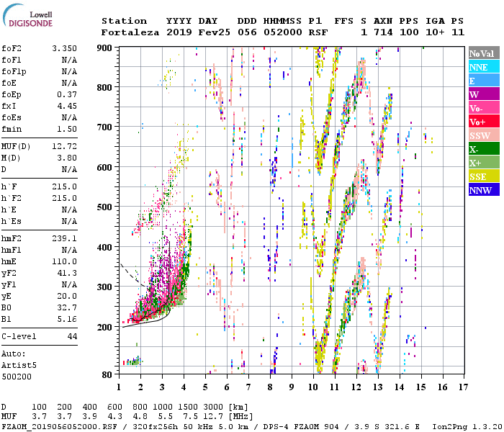Click the RSF program label
This screenshot has width=504, height=432.
(x=318, y=32)
